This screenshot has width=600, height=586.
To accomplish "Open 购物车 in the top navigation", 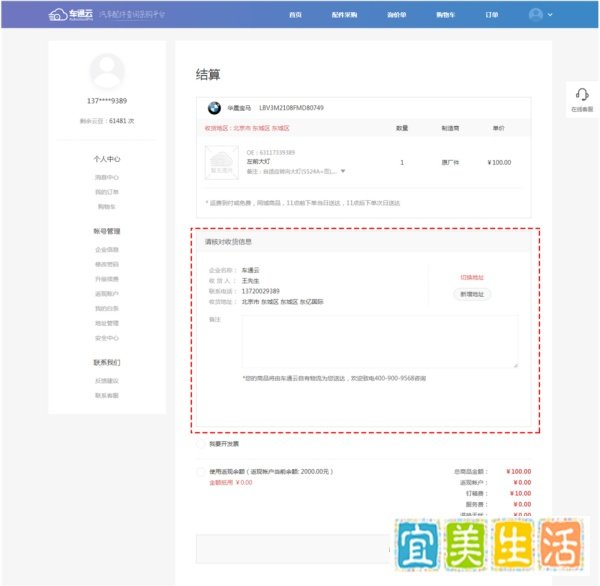I will 445,15.
